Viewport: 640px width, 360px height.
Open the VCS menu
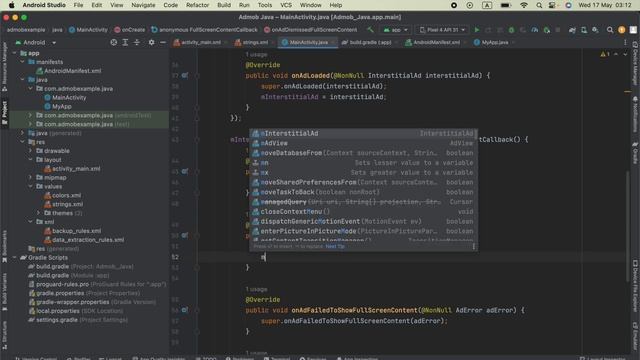tap(286, 5)
